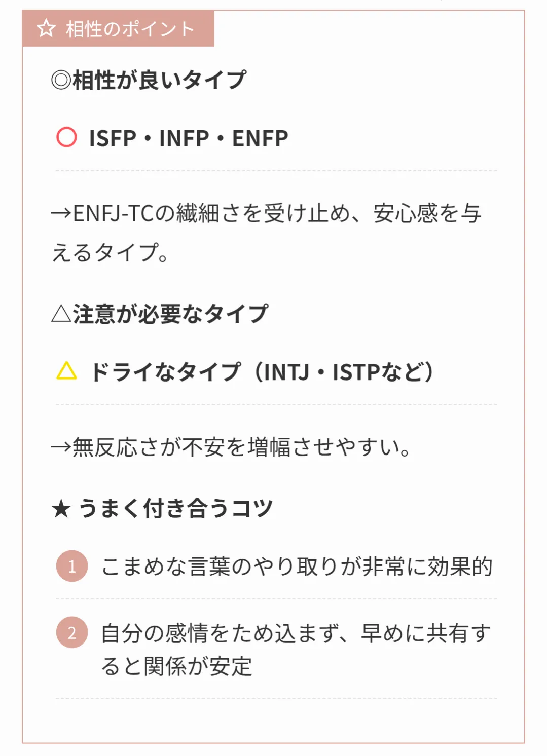
Task: Click the 相性が良いタイプ heading
Action: point(160,80)
